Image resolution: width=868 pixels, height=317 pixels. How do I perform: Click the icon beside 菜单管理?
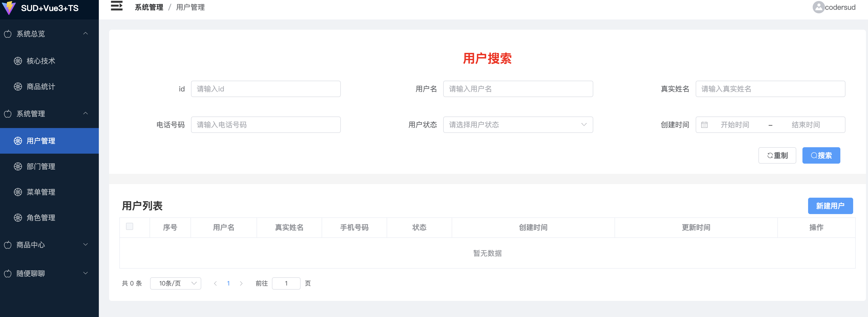(x=18, y=192)
